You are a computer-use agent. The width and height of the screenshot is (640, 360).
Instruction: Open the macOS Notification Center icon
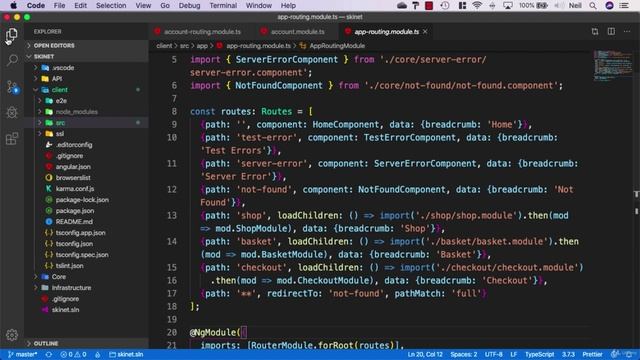pyautogui.click(x=624, y=6)
